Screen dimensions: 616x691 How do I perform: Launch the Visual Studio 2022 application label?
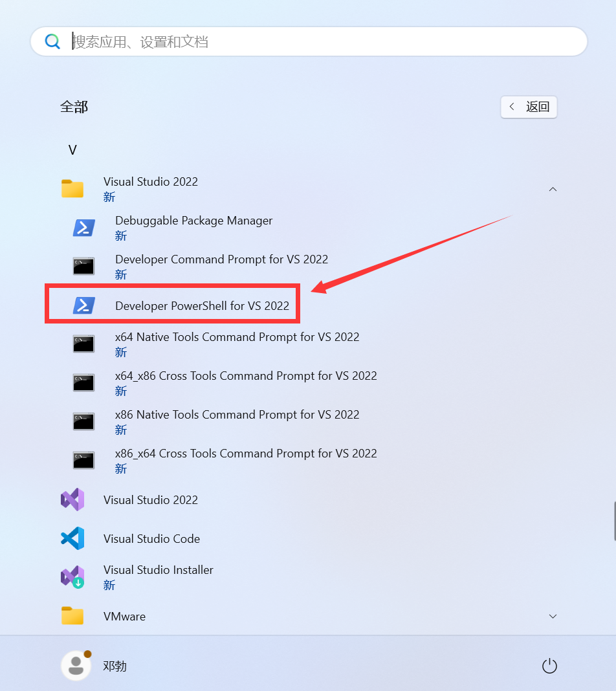pos(151,499)
